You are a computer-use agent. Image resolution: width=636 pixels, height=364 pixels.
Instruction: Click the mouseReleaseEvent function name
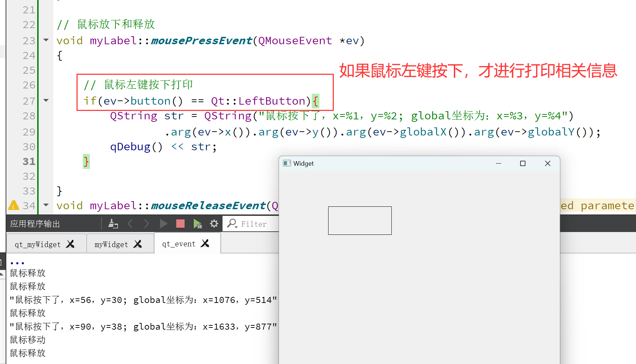(208, 205)
